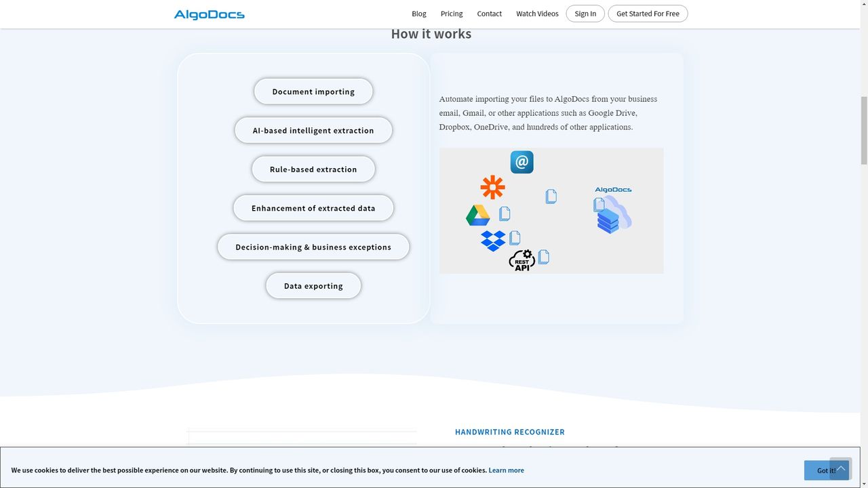Go to the Contact page
Viewport: 868px width, 488px height.
tap(489, 14)
